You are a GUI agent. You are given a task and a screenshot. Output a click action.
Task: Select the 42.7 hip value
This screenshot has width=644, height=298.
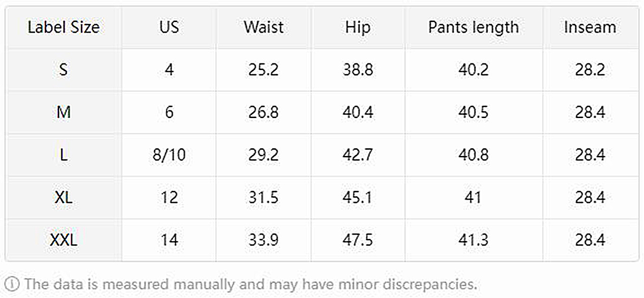coord(358,155)
